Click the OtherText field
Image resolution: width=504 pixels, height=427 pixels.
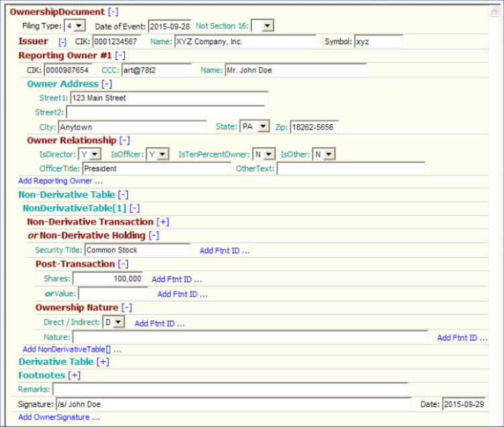pos(351,169)
